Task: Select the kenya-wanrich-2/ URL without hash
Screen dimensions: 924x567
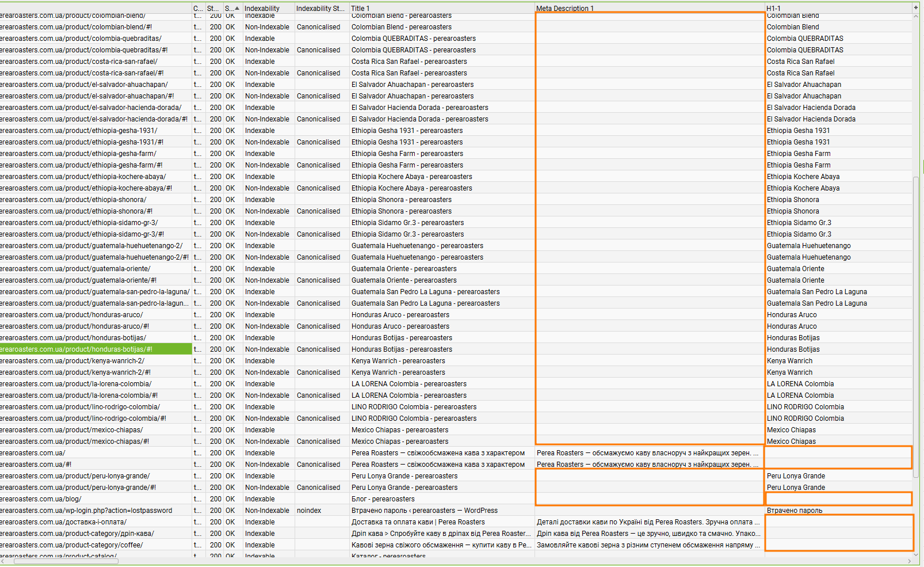Action: click(72, 361)
